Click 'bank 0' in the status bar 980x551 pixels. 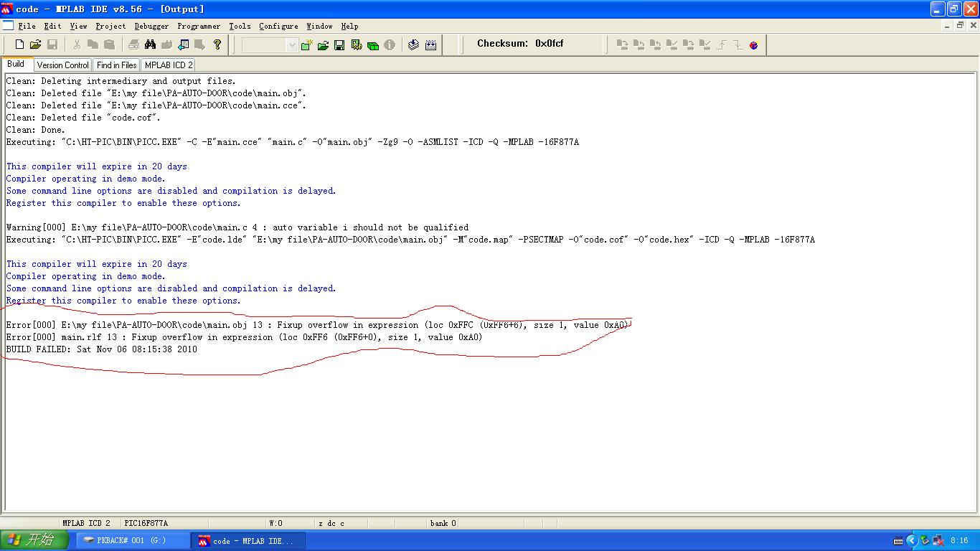point(443,523)
